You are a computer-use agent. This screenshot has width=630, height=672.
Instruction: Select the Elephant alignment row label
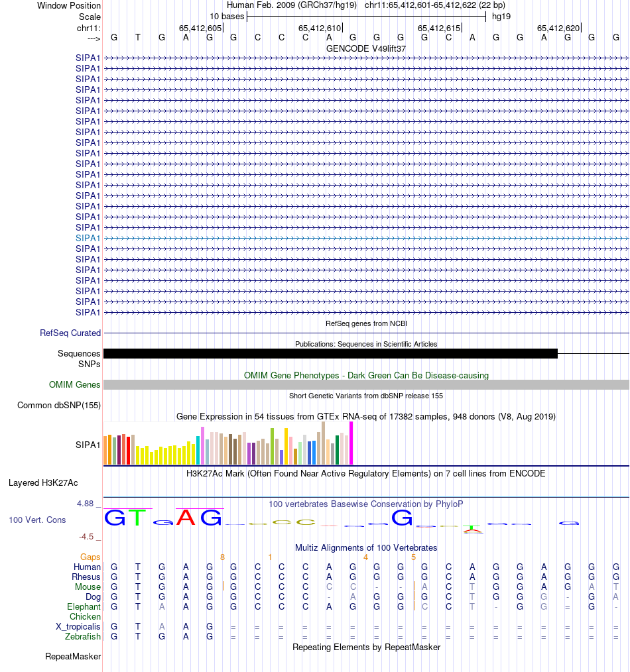[x=84, y=607]
